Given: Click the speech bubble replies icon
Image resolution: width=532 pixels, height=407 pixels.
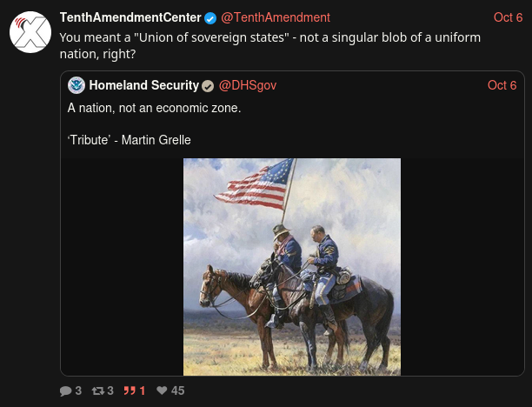Looking at the screenshot, I should point(65,391).
